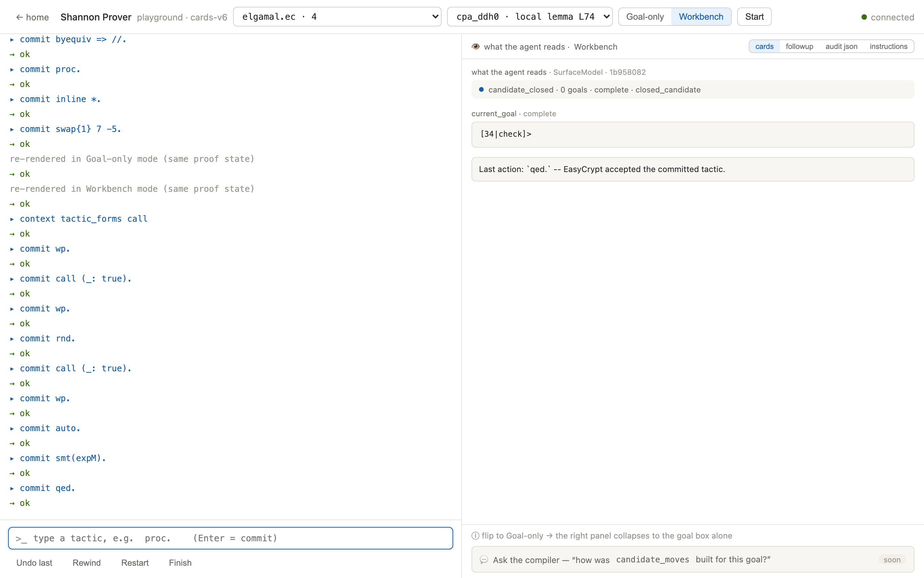Viewport: 924px width, 578px height.
Task: Click the prompt symbol in the tactic input
Action: tap(21, 538)
